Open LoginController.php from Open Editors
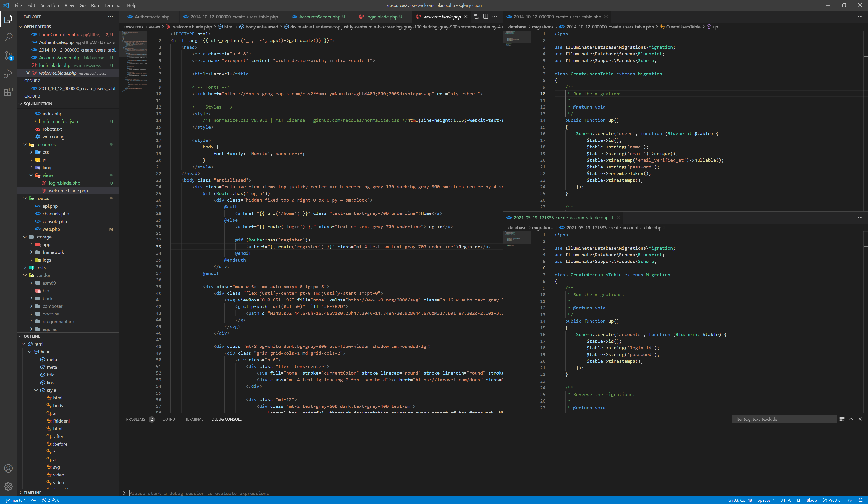Screen dimensions: 868x504 (x=59, y=35)
